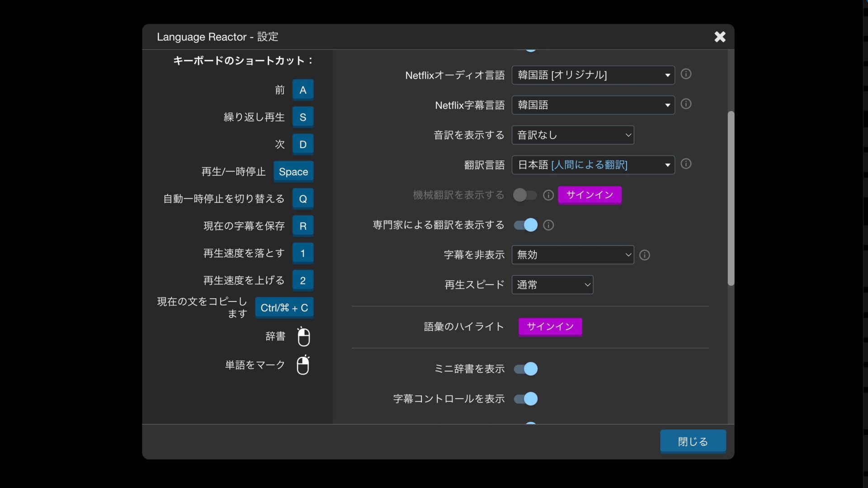Click the D shortcut badge for 次
The image size is (868, 488).
point(302,144)
